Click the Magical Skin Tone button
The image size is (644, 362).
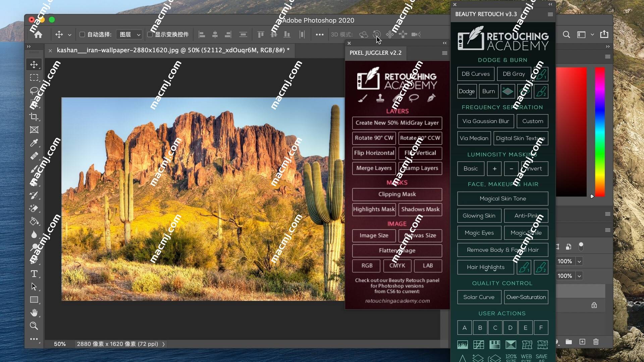(x=502, y=198)
